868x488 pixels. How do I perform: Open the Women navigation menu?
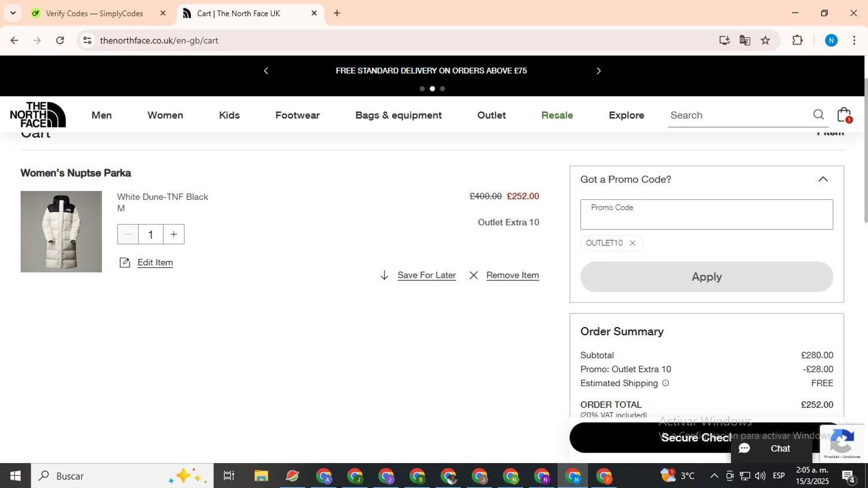(165, 115)
